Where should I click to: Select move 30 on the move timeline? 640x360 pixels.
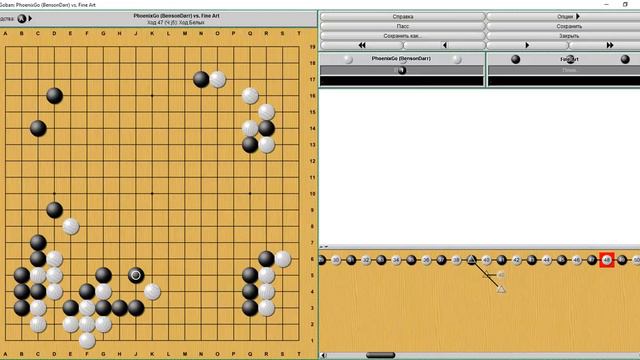336,260
